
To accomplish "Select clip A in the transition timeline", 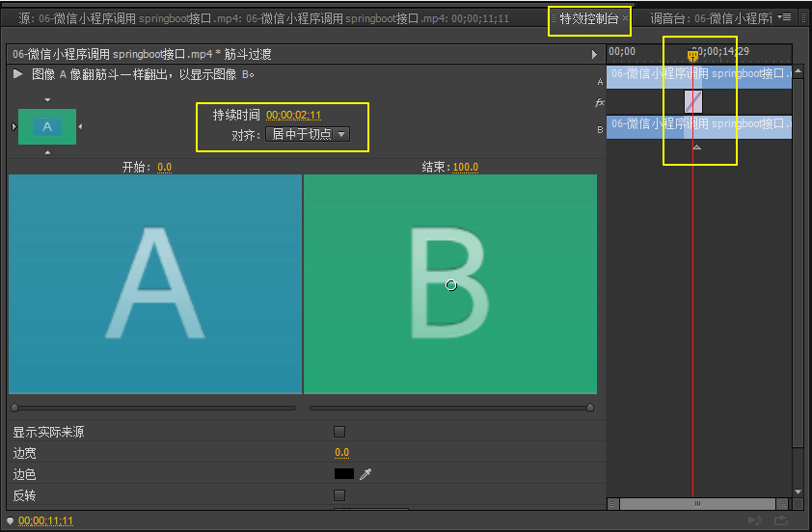I will point(699,76).
